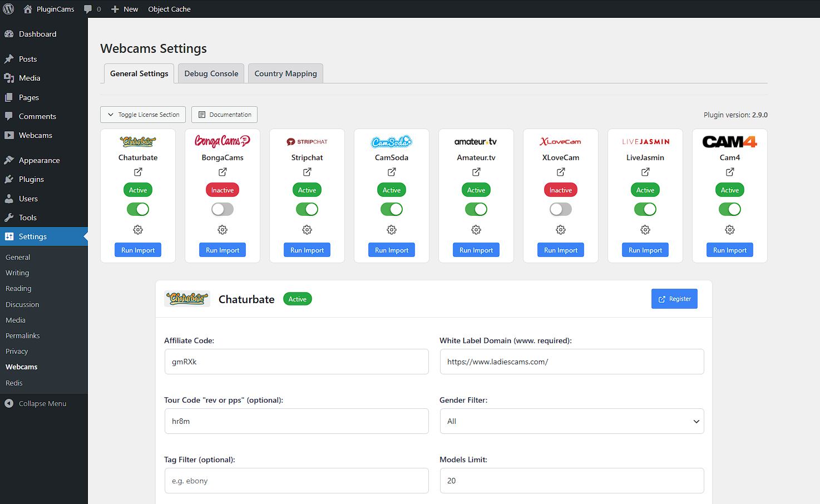Open Permalinks settings submenu
Screen dimensions: 820x504
click(23, 335)
